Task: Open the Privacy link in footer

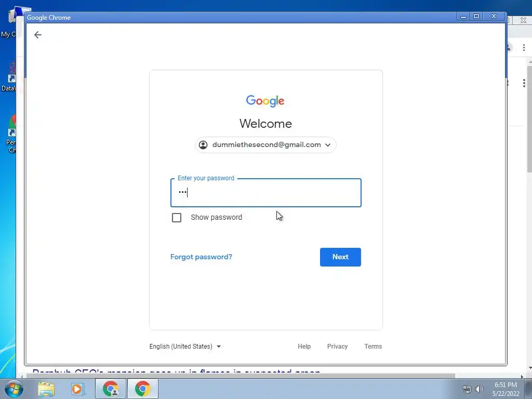Action: [x=337, y=347]
